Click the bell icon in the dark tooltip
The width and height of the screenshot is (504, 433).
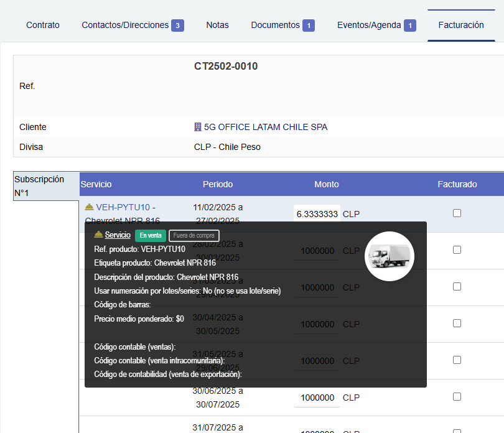98,235
